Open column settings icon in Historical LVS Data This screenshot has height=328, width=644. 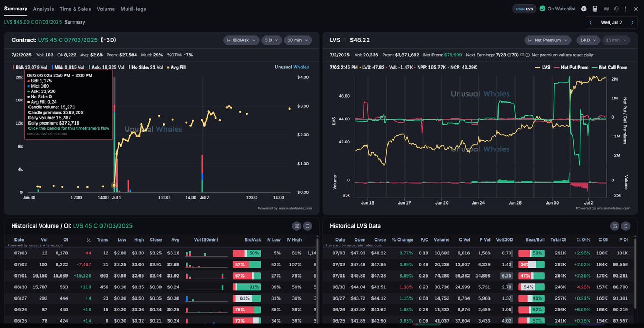(x=616, y=226)
